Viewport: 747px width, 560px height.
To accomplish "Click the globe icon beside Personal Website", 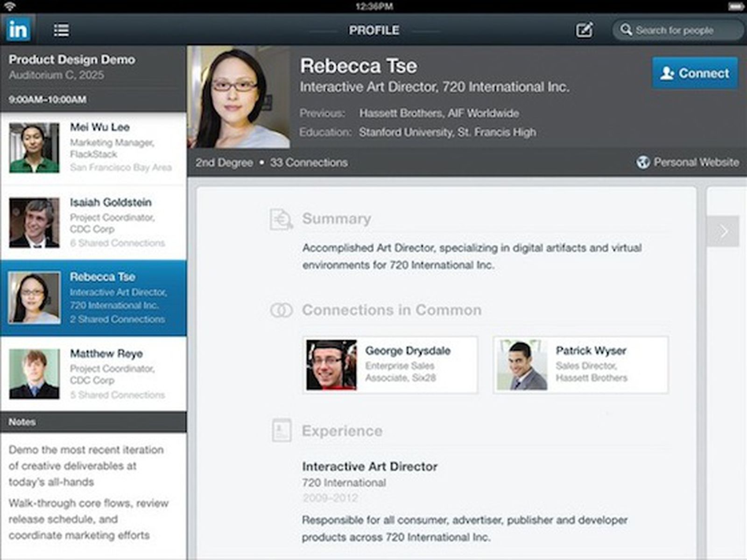I will [x=643, y=162].
